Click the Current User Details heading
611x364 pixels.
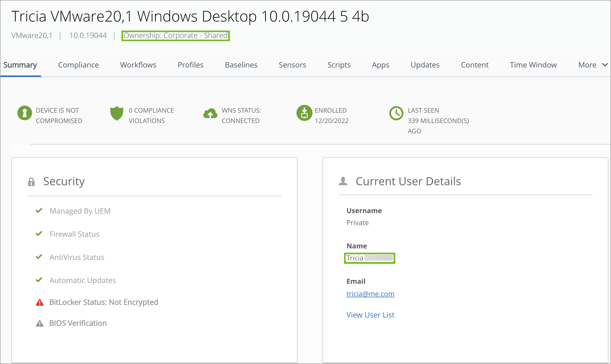click(x=408, y=181)
